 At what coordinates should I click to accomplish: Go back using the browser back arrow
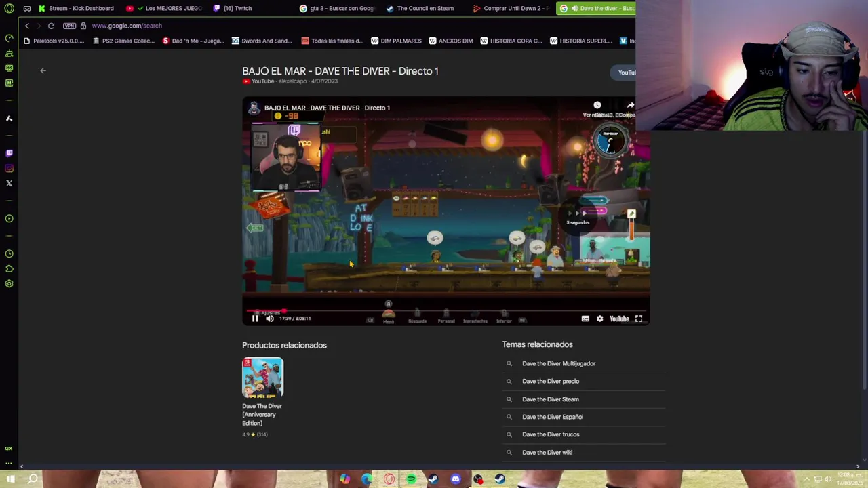tap(26, 26)
